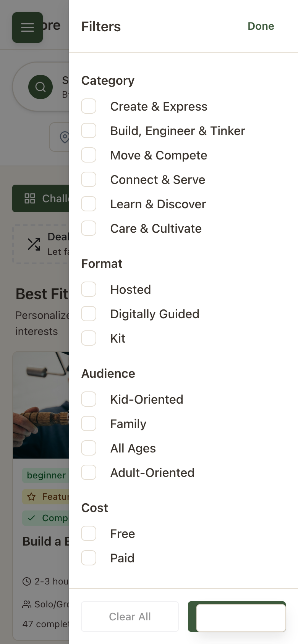
Task: Select the location pin icon
Action: point(65,137)
